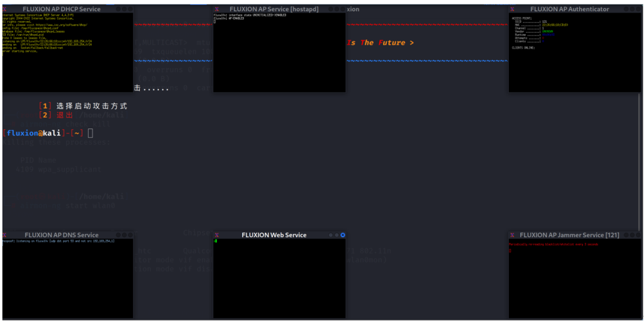
Task: Minimize the FLUXION AP DHCP Service window
Action: pyautogui.click(x=118, y=9)
